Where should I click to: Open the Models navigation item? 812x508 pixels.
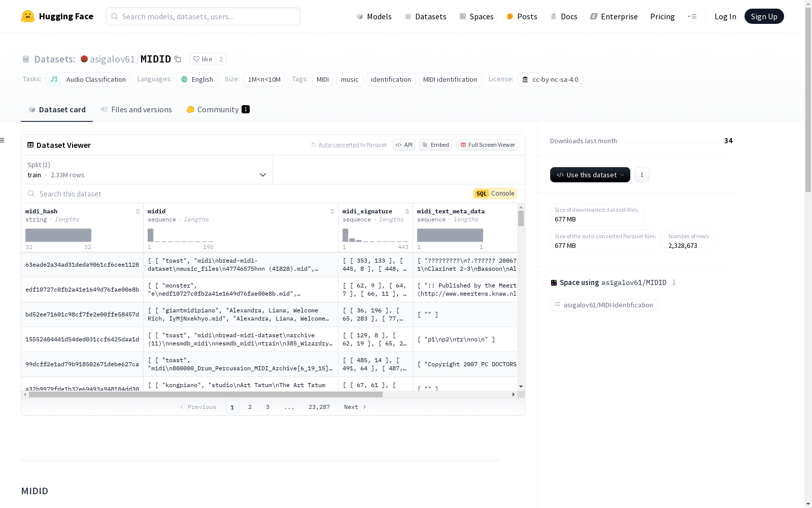coord(374,16)
